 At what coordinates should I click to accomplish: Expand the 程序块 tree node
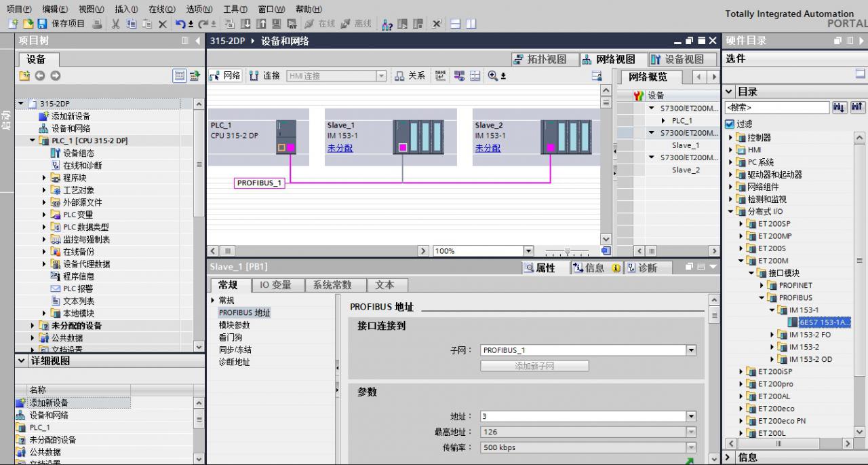[x=45, y=178]
